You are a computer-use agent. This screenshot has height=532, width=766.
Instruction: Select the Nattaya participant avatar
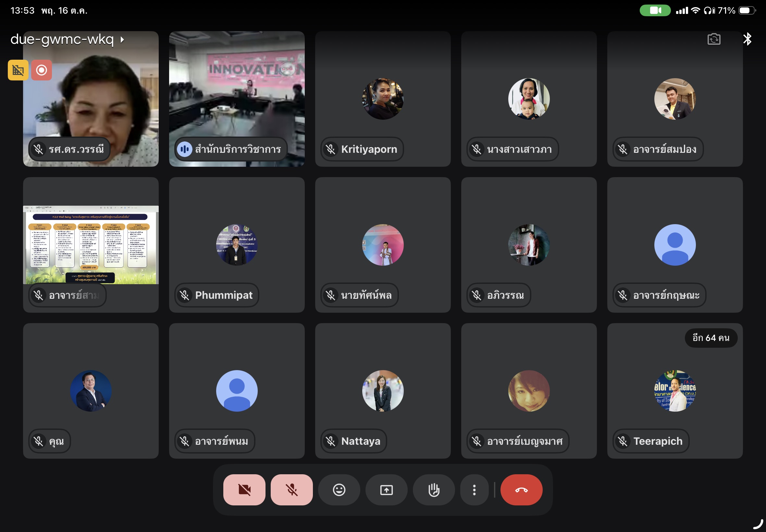(x=382, y=391)
